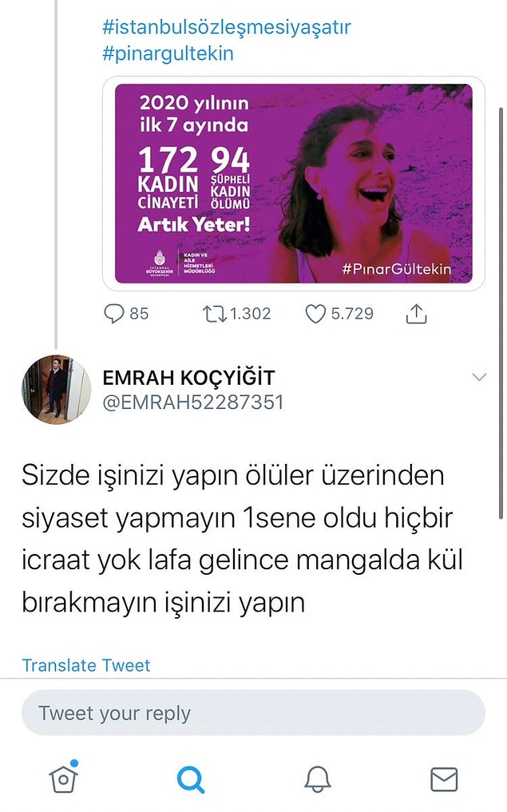Expand the chevron menu on Emrah's tweet

480,377
